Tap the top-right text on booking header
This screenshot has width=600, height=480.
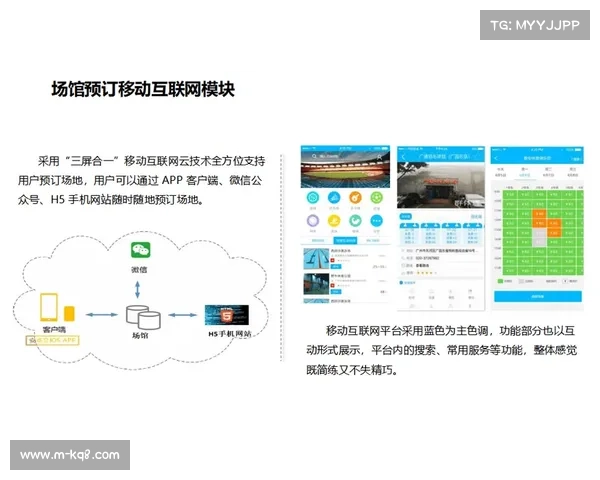[x=576, y=159]
